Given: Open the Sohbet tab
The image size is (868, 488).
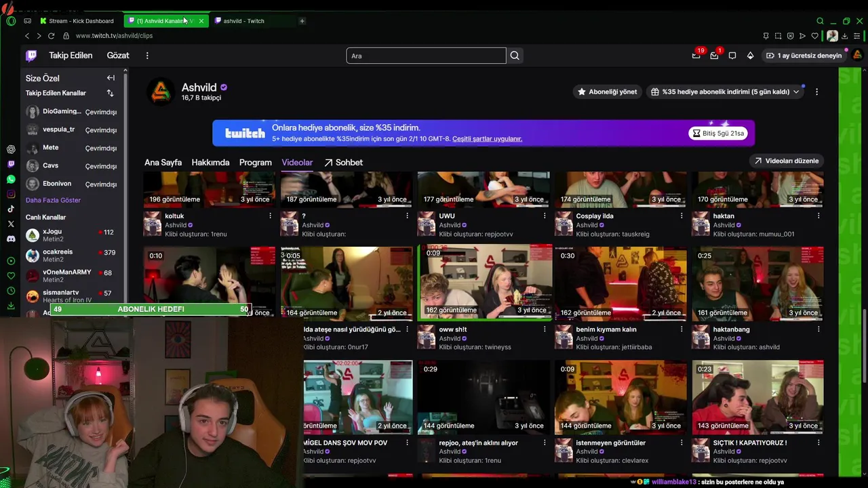Looking at the screenshot, I should (x=343, y=163).
